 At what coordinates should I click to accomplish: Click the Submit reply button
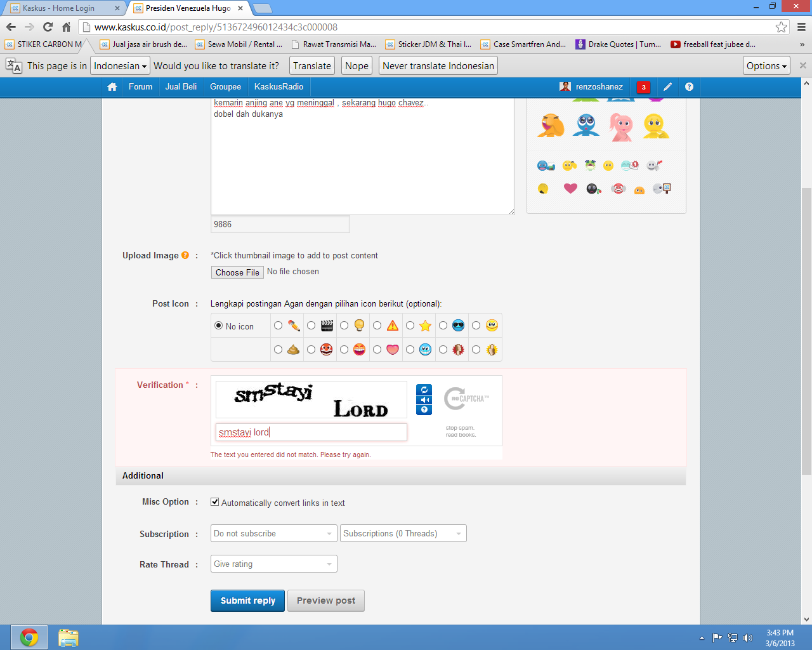coord(248,600)
